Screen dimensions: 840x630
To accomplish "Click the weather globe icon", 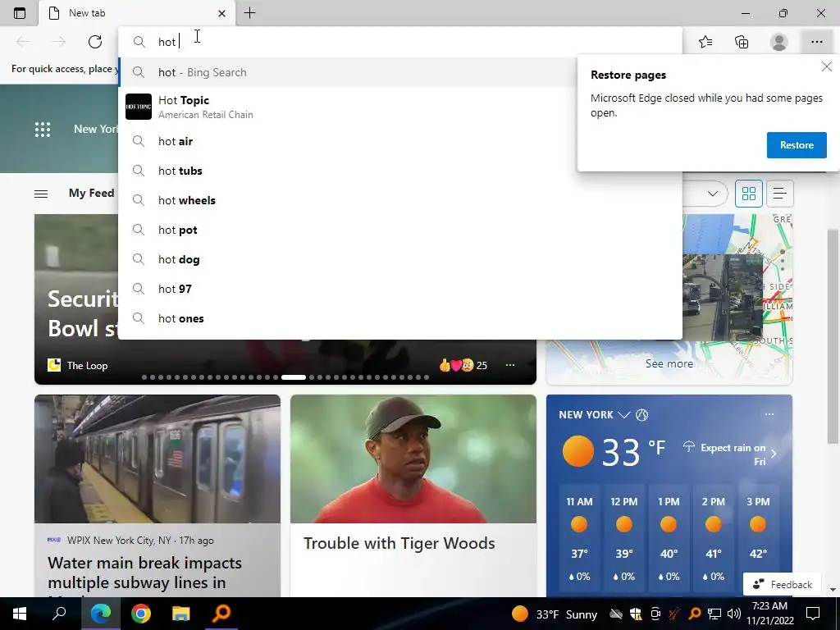I will point(641,414).
